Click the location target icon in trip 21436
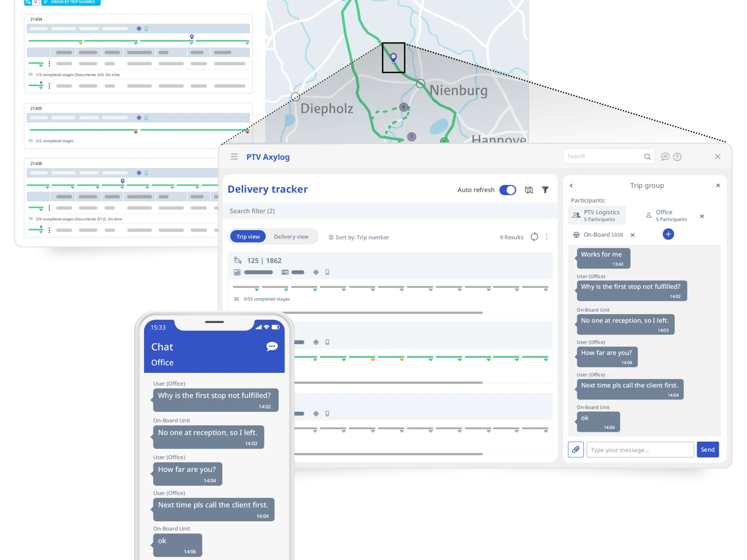This screenshot has width=747, height=560. tap(139, 173)
